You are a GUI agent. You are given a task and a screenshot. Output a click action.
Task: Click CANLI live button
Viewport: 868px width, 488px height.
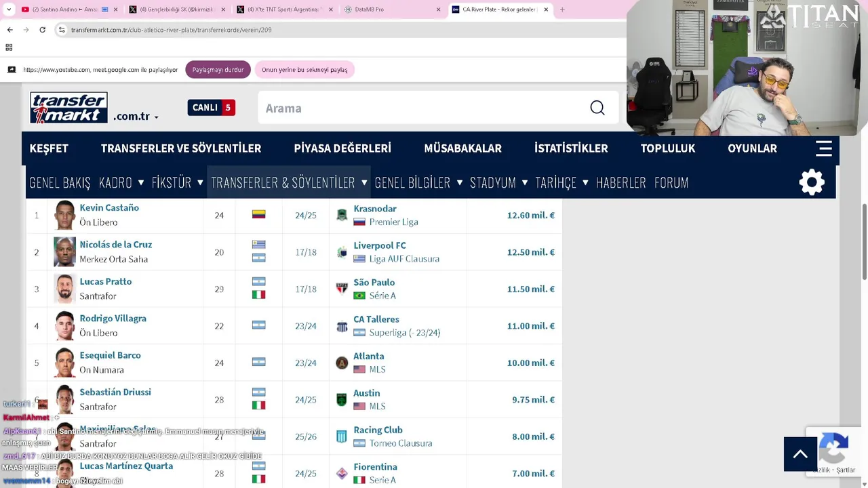point(211,108)
